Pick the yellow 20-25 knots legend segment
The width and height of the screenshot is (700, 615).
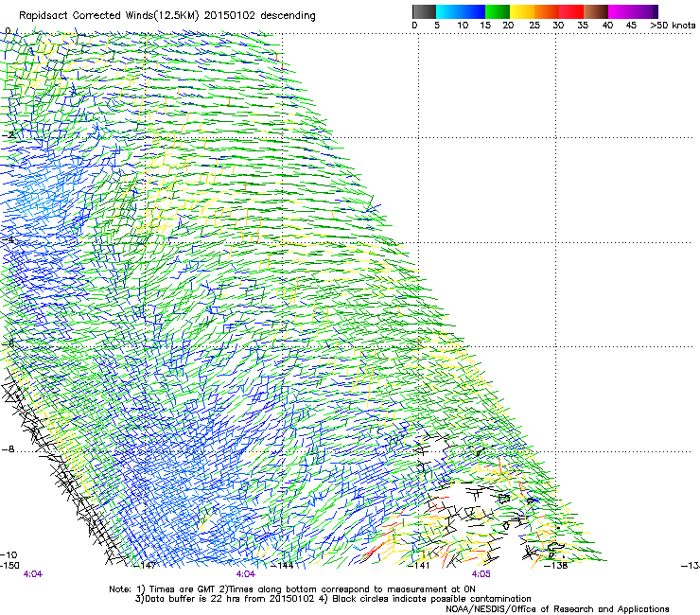[x=522, y=11]
